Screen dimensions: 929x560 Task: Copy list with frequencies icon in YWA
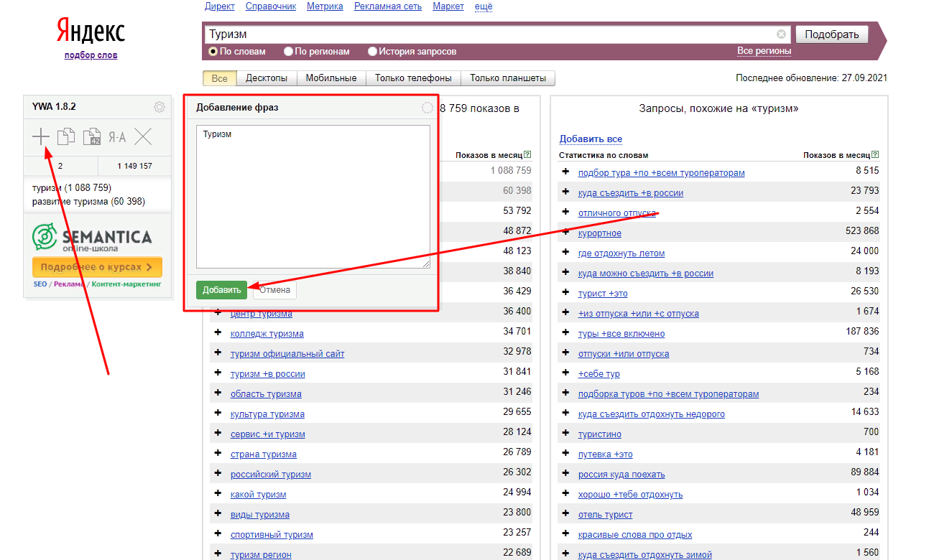pos(92,136)
